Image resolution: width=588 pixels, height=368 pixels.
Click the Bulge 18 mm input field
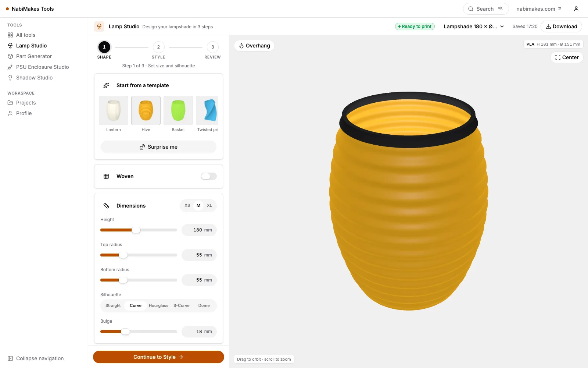click(x=199, y=332)
